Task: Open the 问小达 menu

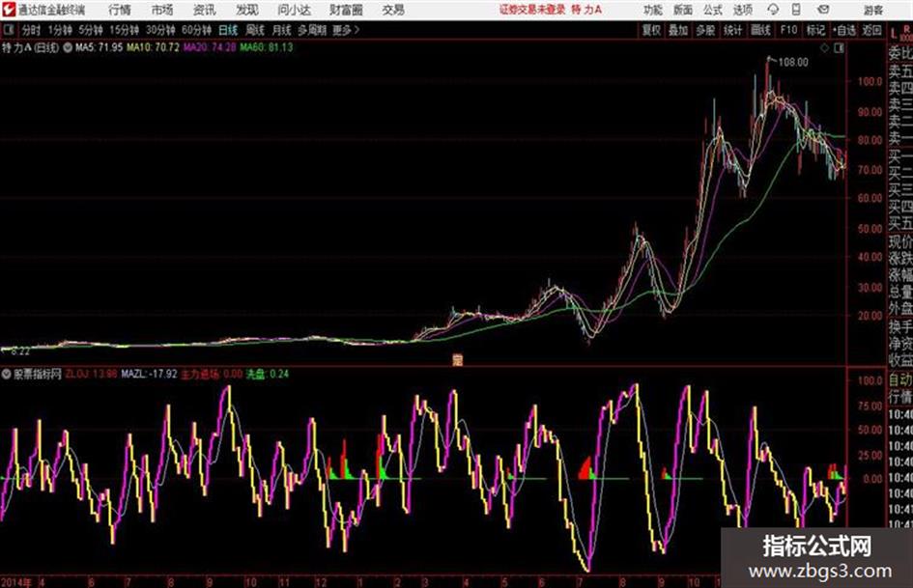Action: [x=294, y=10]
